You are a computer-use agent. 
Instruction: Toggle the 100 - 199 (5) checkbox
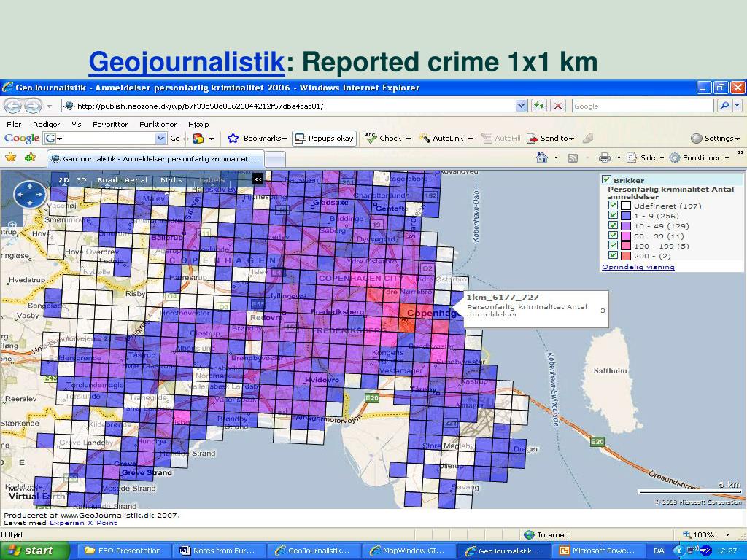click(613, 246)
